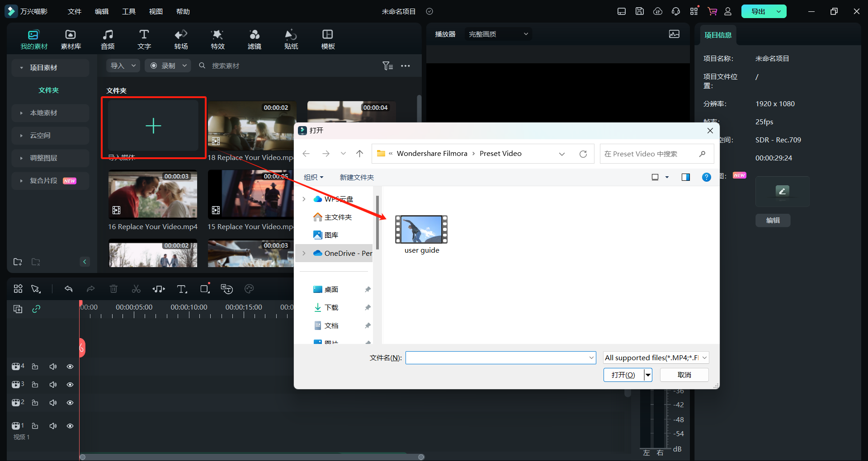Mute audio on video track 3
The image size is (868, 461).
[53, 385]
